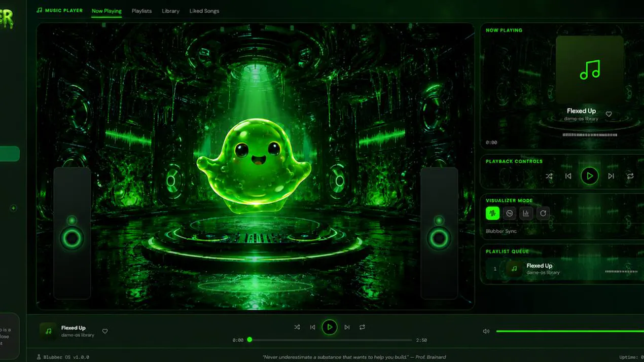Click the '0:00' elapsed time in bottom bar

click(238, 340)
